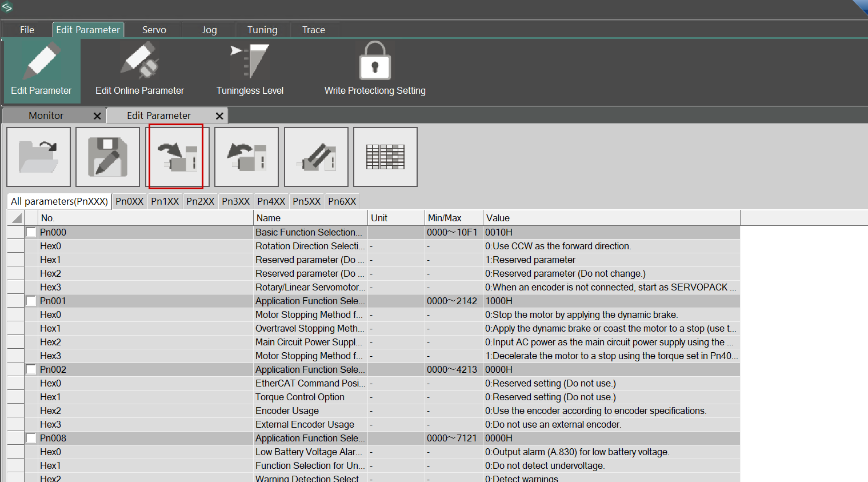Check the Pn000 parameter checkbox
This screenshot has width=868, height=482.
[31, 233]
